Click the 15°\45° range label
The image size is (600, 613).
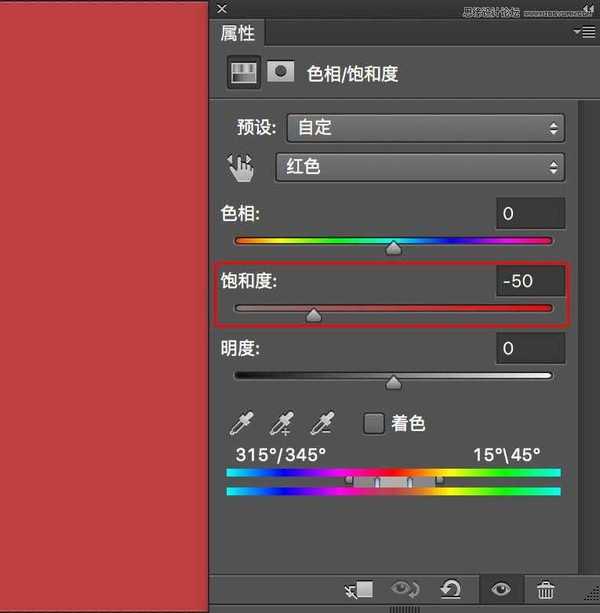(507, 455)
